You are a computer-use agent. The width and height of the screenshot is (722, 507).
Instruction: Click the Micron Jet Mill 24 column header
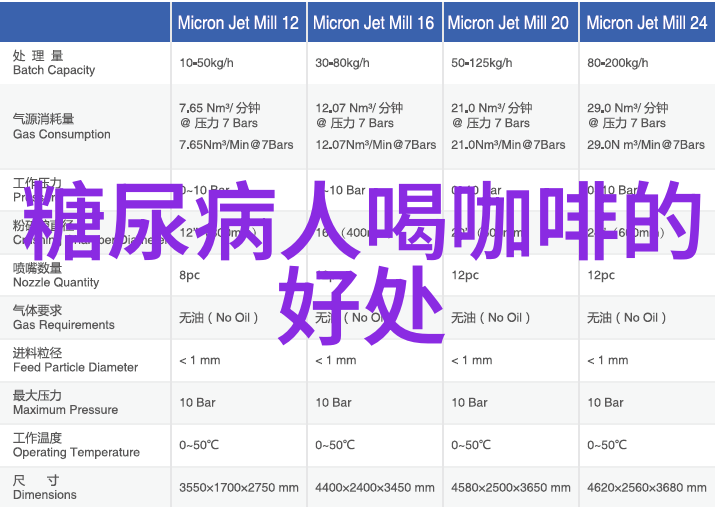tap(647, 23)
